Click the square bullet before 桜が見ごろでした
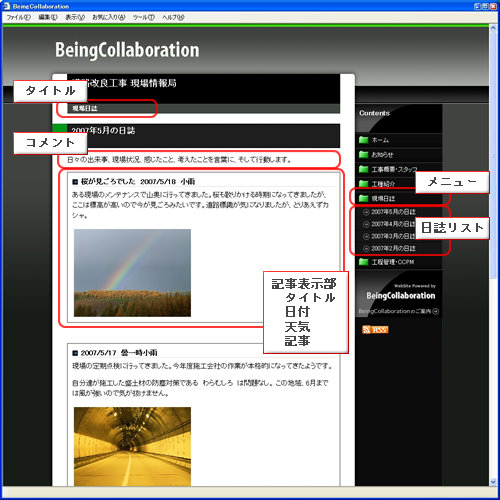500x500 pixels. (x=75, y=182)
